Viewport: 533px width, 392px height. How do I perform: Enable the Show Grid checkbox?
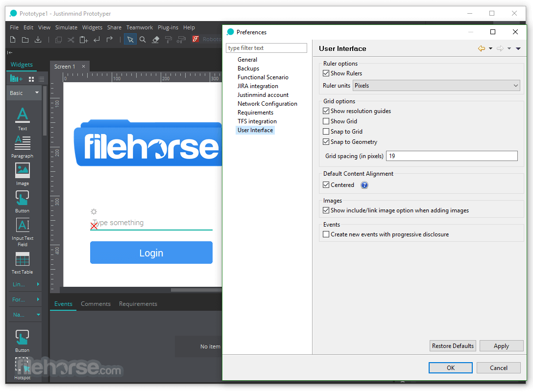[326, 121]
